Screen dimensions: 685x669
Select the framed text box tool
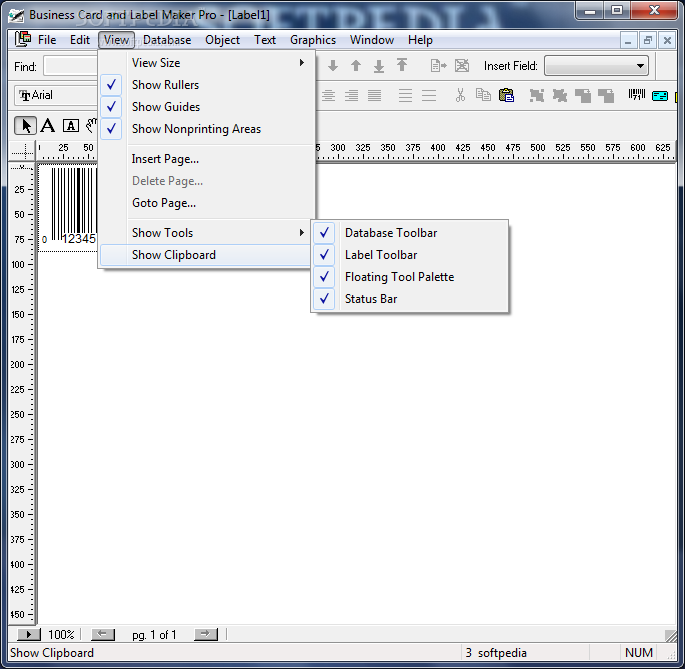pos(71,126)
